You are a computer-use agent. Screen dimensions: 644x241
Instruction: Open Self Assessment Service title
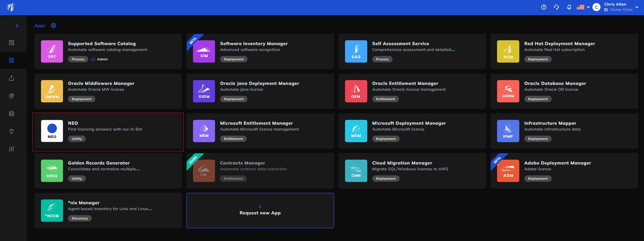tap(400, 44)
